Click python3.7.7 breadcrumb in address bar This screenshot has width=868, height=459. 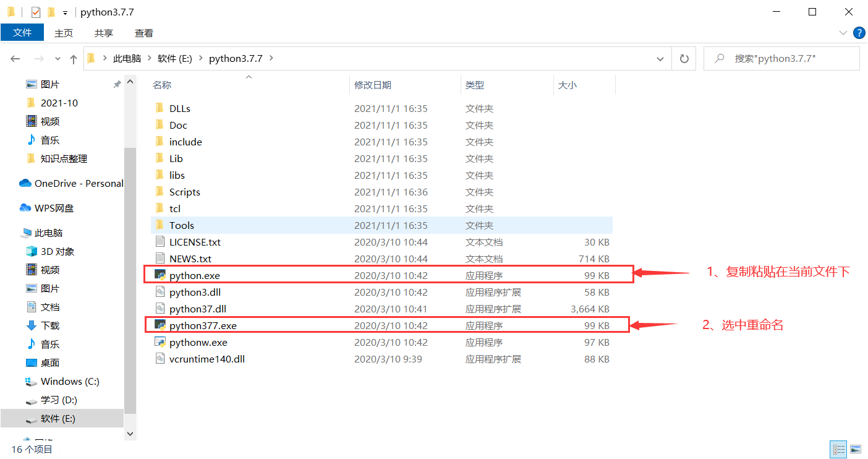(236, 59)
